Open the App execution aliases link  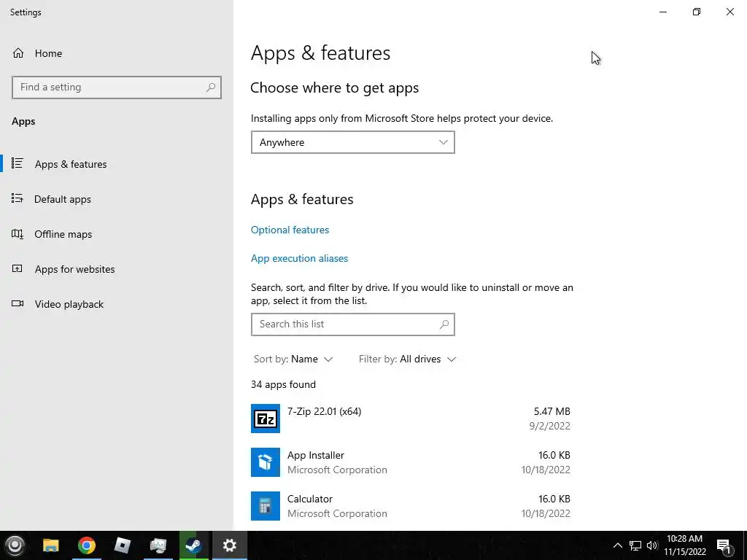click(299, 259)
